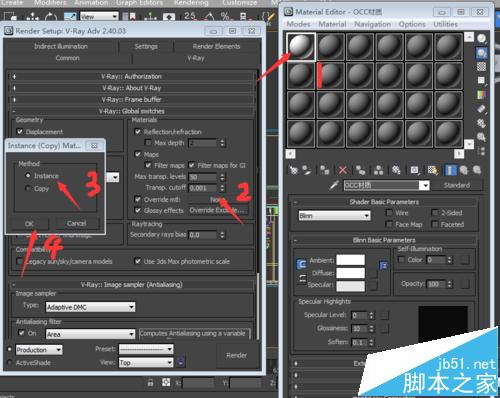Click Percent Snap toggle in main toolbar

(x=226, y=16)
